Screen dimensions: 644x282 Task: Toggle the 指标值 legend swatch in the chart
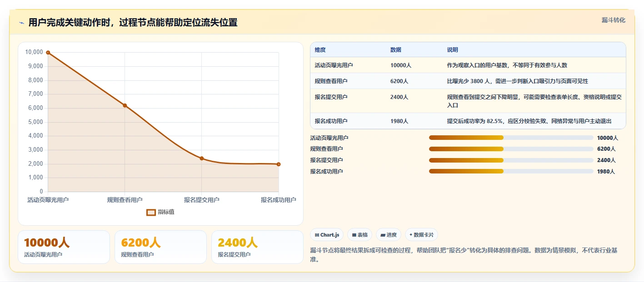click(x=151, y=212)
